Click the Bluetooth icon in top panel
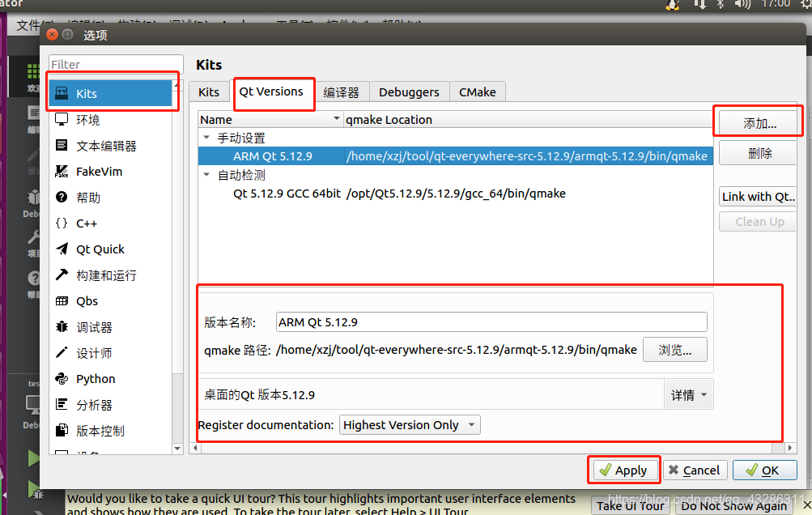 720,4
